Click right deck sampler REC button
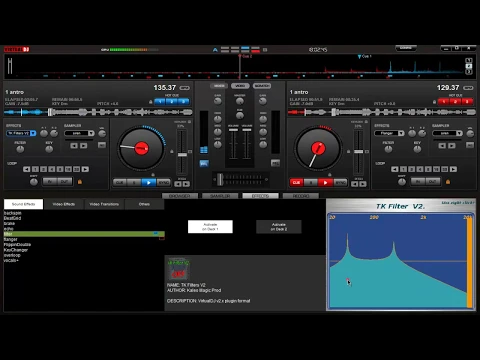 (x=470, y=145)
